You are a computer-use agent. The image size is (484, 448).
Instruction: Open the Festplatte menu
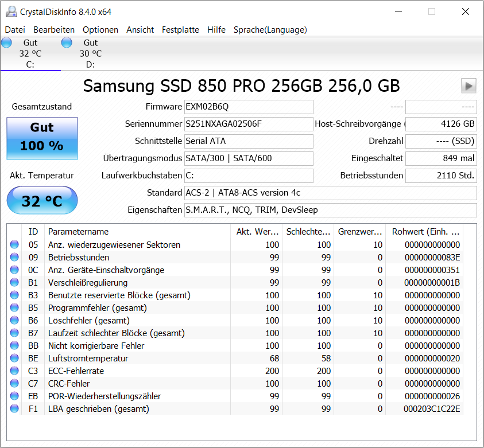tap(180, 29)
